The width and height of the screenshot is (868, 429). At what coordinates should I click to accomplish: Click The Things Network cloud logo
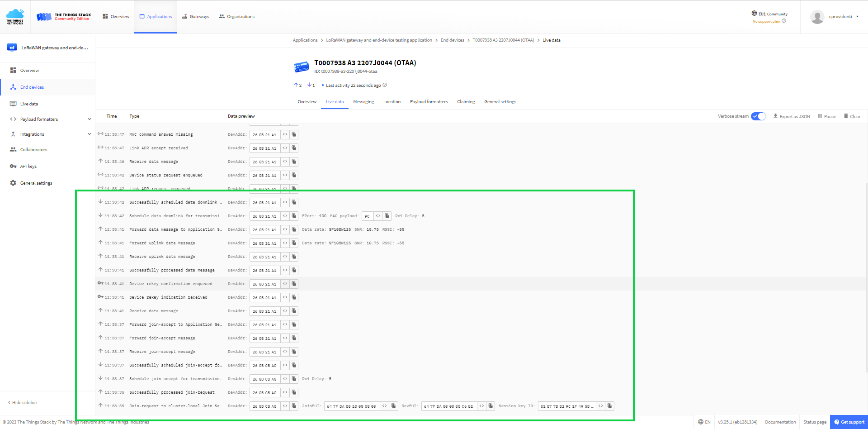tap(14, 14)
